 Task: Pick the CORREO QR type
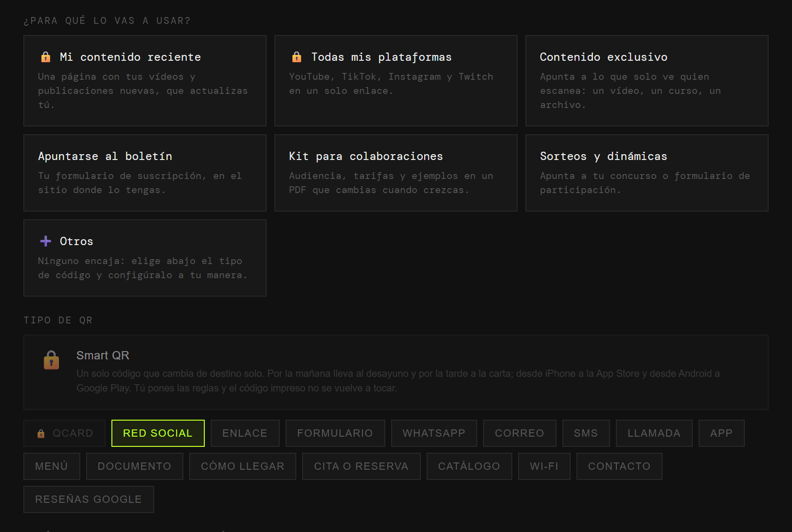tap(520, 433)
